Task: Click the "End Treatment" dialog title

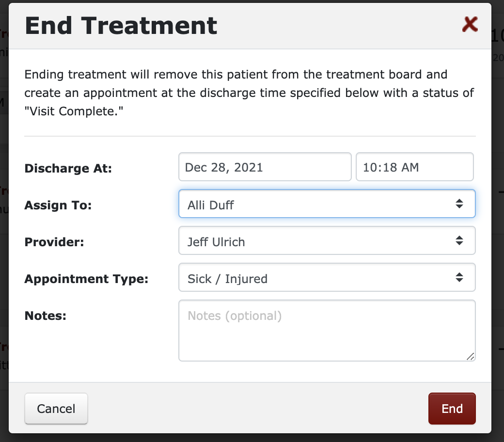Action: tap(121, 26)
